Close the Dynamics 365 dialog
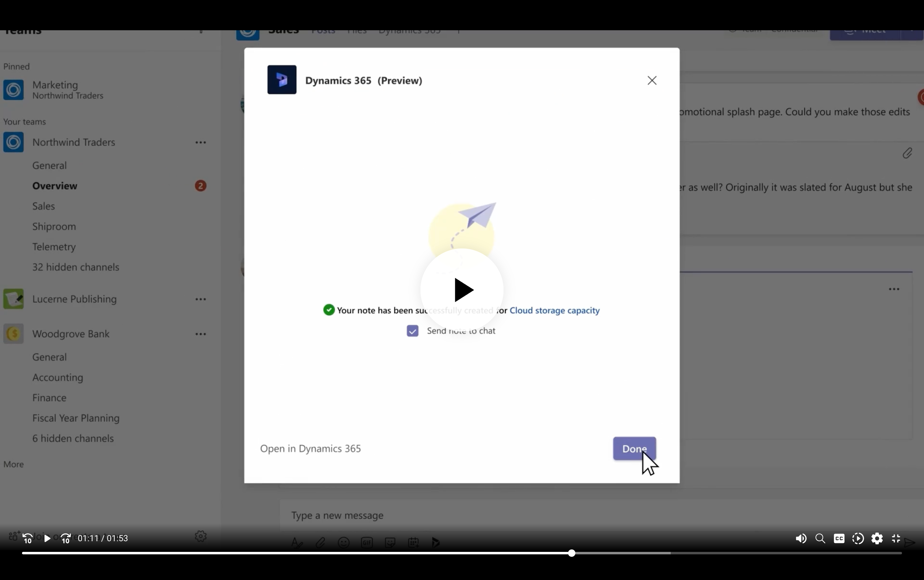This screenshot has width=924, height=580. tap(652, 81)
